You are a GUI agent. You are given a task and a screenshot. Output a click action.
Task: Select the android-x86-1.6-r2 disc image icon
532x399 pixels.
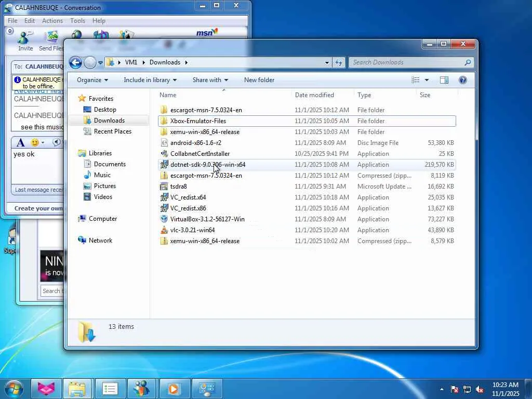164,142
